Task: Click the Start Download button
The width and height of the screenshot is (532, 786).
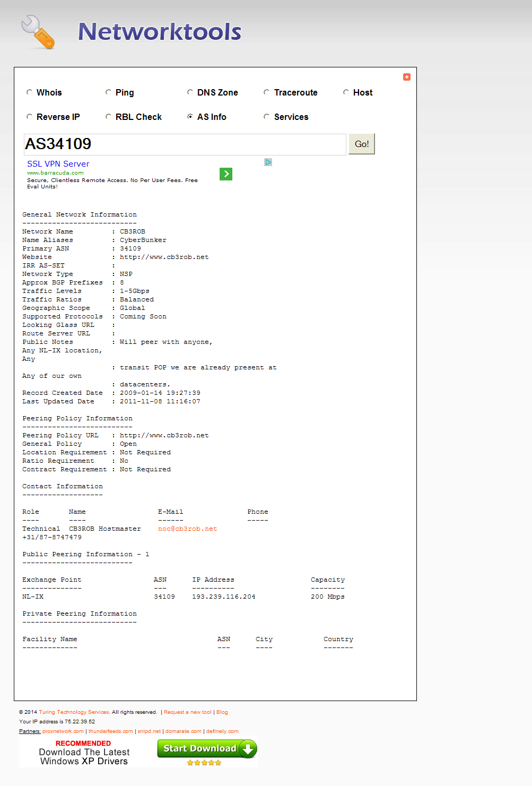Action: [x=207, y=749]
